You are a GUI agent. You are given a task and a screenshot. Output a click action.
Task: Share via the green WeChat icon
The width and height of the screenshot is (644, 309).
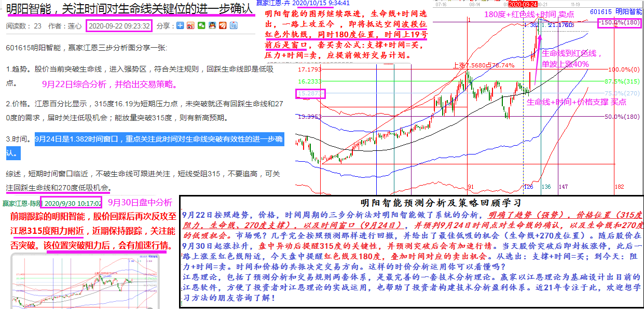201,25
